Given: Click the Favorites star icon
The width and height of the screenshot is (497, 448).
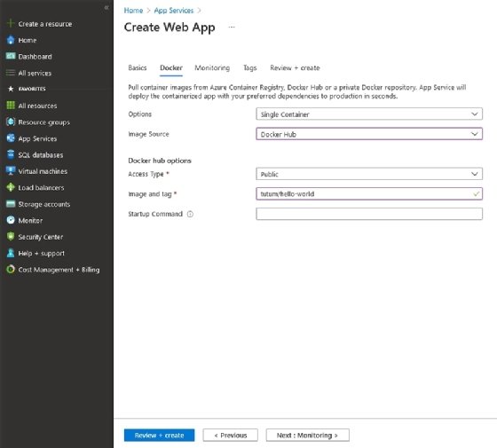Looking at the screenshot, I should point(11,89).
